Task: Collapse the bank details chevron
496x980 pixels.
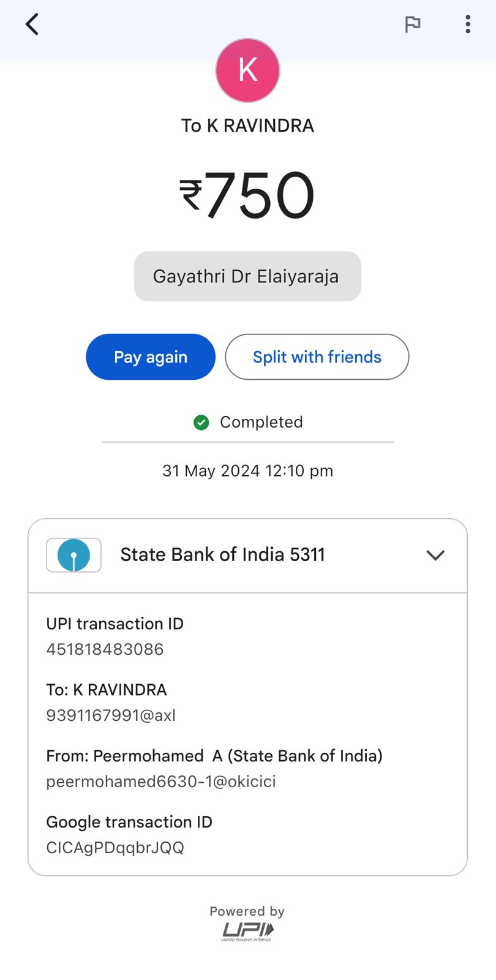Action: [435, 555]
